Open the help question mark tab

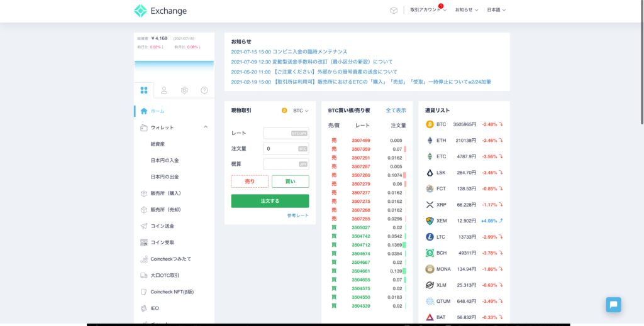click(x=204, y=90)
